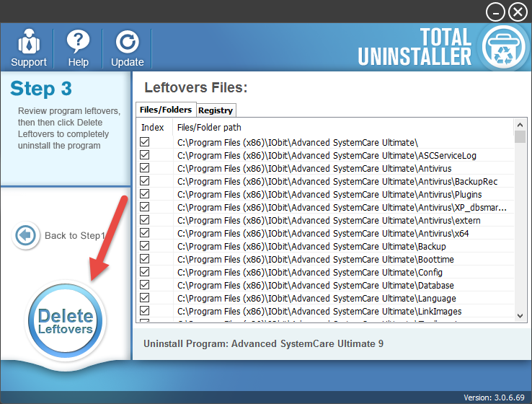Close the Total Uninstaller window
This screenshot has height=404, width=532.
[x=518, y=12]
